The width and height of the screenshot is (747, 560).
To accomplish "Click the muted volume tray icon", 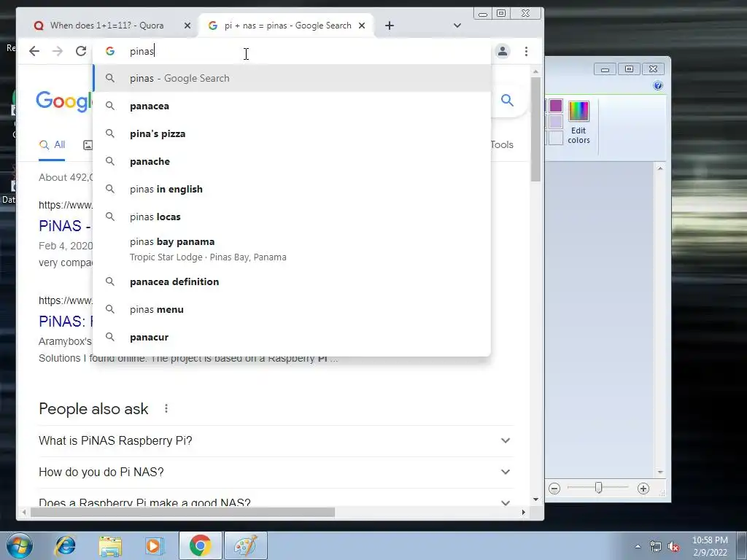I will coord(673,547).
